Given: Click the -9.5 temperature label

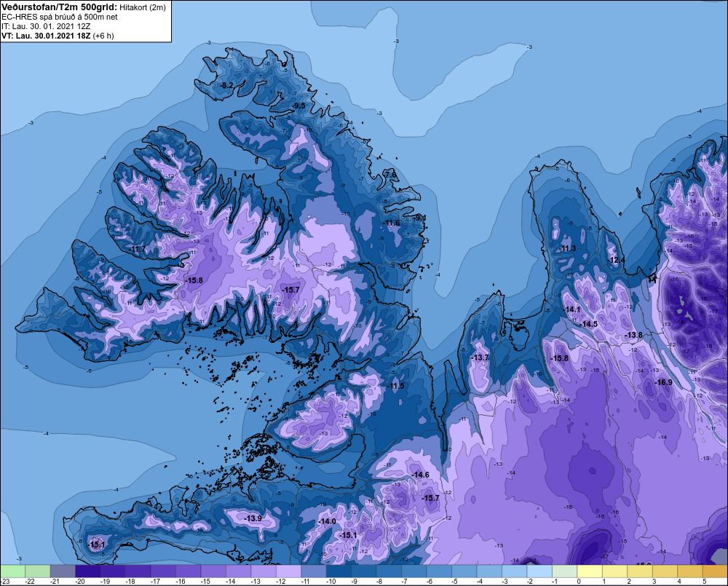Looking at the screenshot, I should click(x=298, y=106).
